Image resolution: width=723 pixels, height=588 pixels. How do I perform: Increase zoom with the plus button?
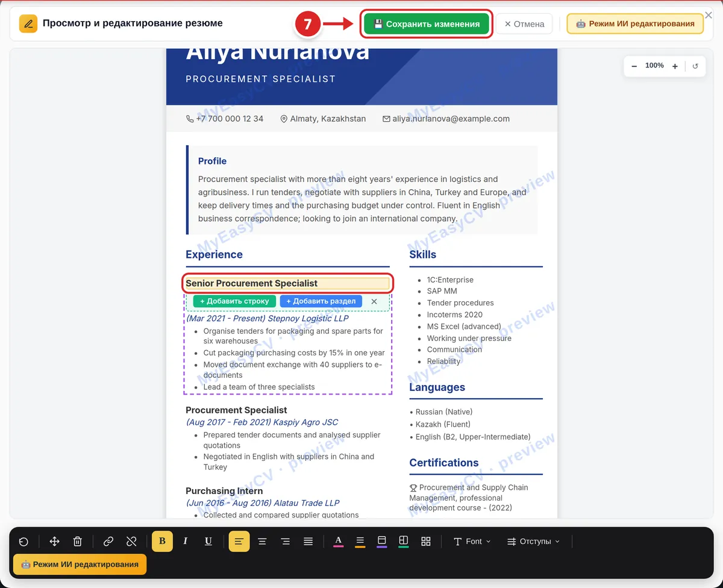pos(675,66)
